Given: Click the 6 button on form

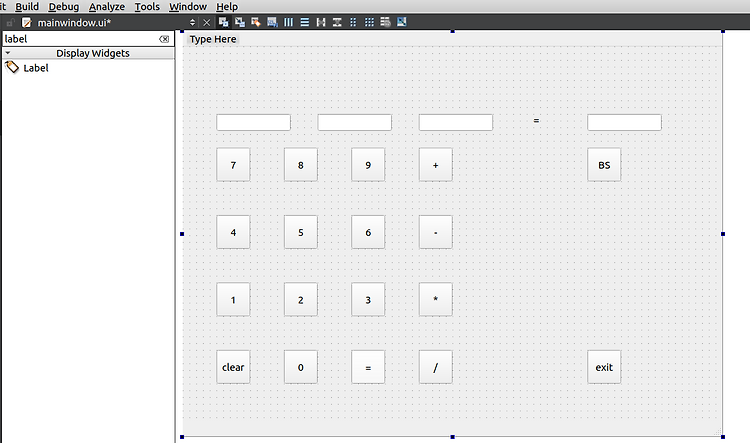Looking at the screenshot, I should click(368, 233).
